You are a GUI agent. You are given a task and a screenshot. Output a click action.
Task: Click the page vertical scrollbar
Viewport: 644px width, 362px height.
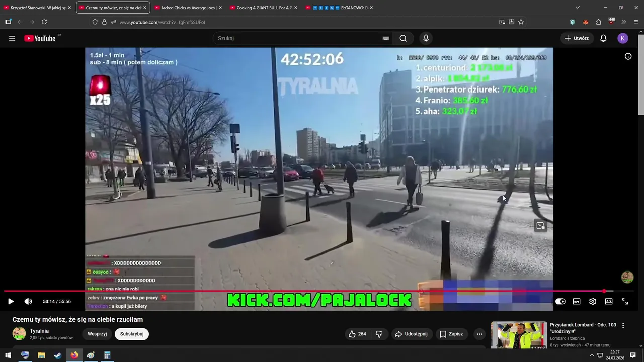(640, 75)
